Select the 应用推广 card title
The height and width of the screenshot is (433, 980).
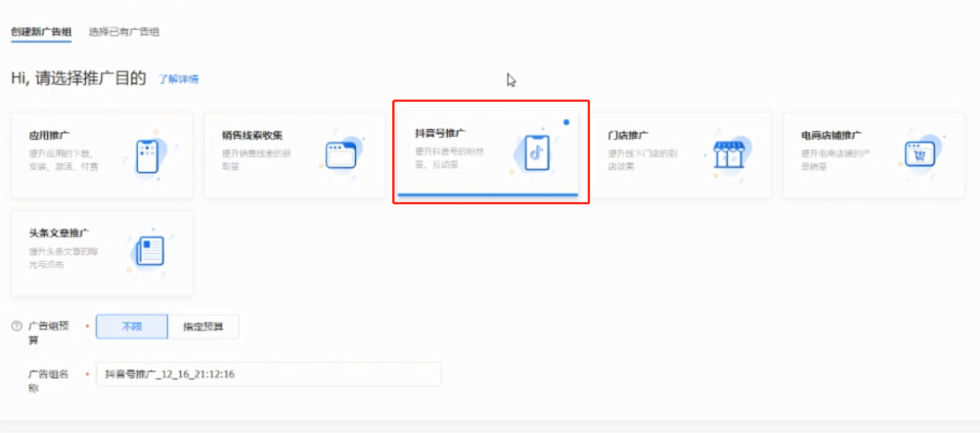(50, 135)
